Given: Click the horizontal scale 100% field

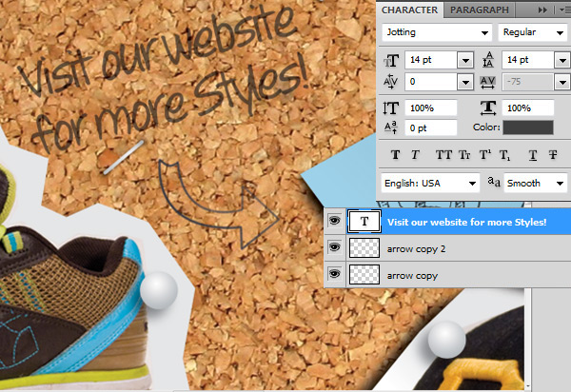Looking at the screenshot, I should 528,108.
